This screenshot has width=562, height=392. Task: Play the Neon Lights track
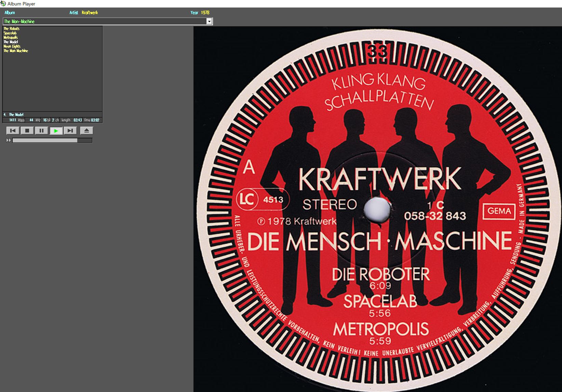(12, 46)
